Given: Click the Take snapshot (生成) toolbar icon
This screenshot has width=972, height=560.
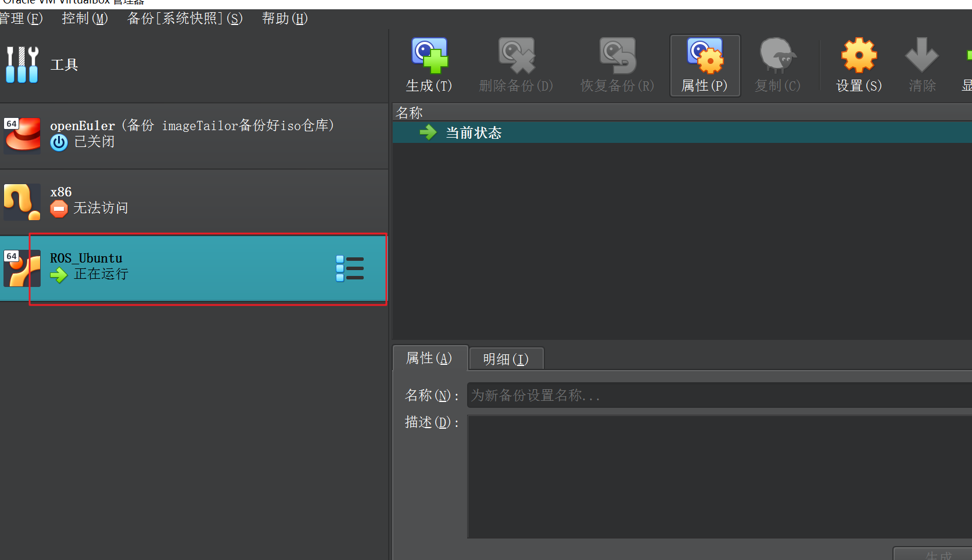Looking at the screenshot, I should pyautogui.click(x=429, y=57).
